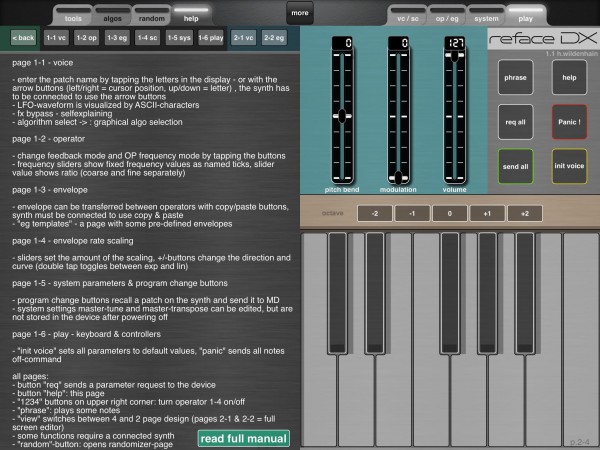Jump to help page 1-3 eg
This screenshot has height=450, width=600.
117,38
